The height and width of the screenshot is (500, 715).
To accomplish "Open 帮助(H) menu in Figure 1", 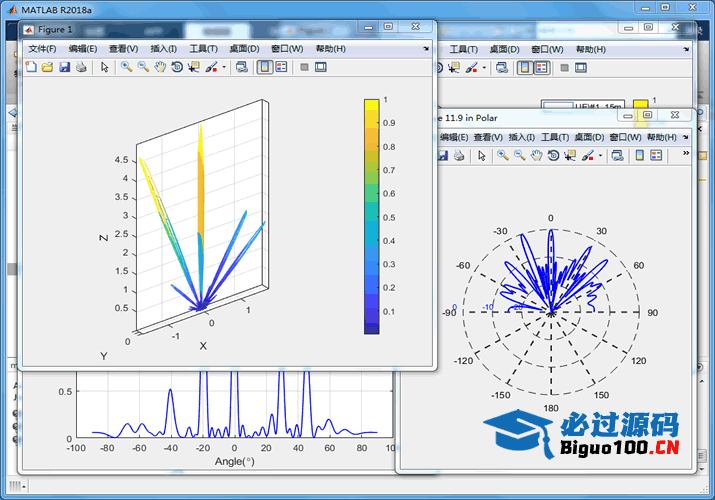I will (331, 49).
